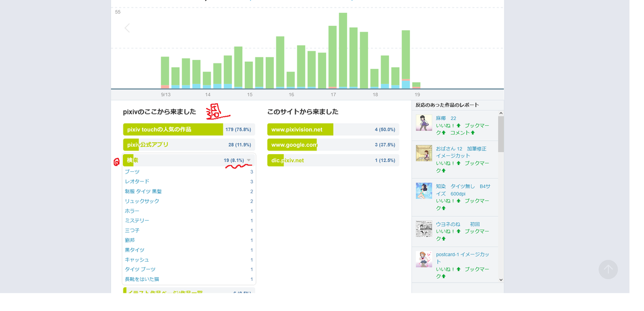Open search keyword タイツ ブーツ
The image size is (644, 311).
[140, 269]
